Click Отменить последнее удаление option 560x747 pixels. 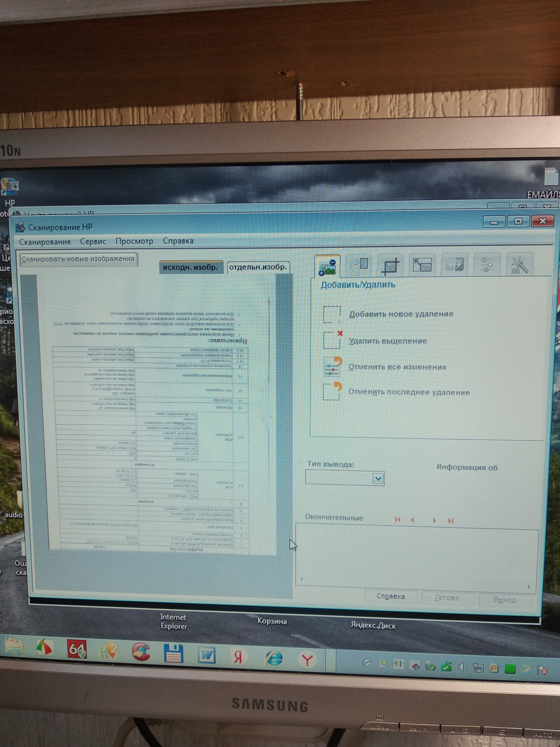pyautogui.click(x=409, y=392)
